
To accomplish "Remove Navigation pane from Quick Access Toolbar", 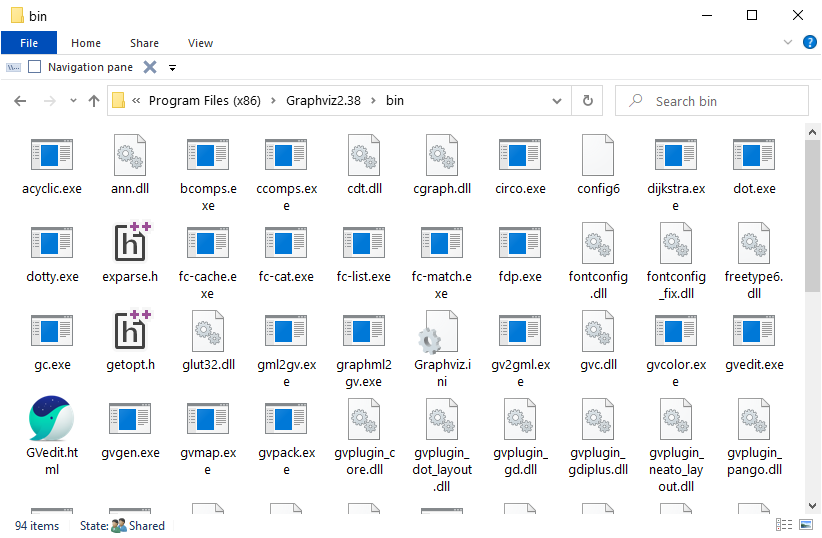I will point(150,67).
